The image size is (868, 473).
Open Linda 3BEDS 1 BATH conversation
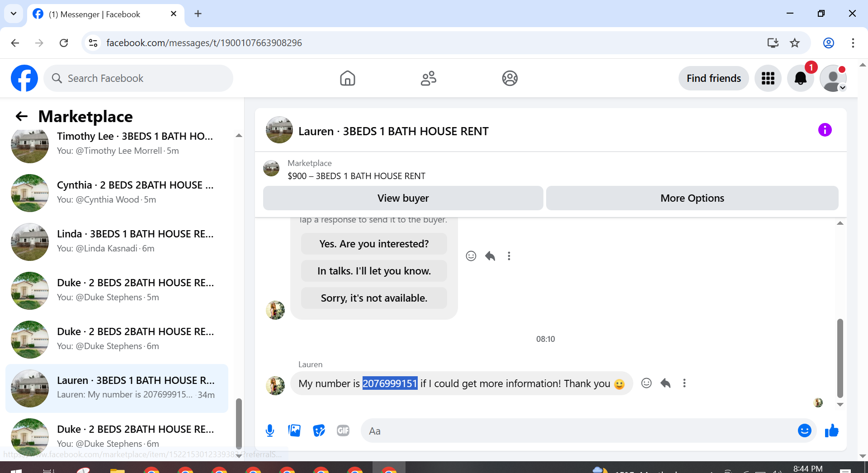tap(117, 241)
